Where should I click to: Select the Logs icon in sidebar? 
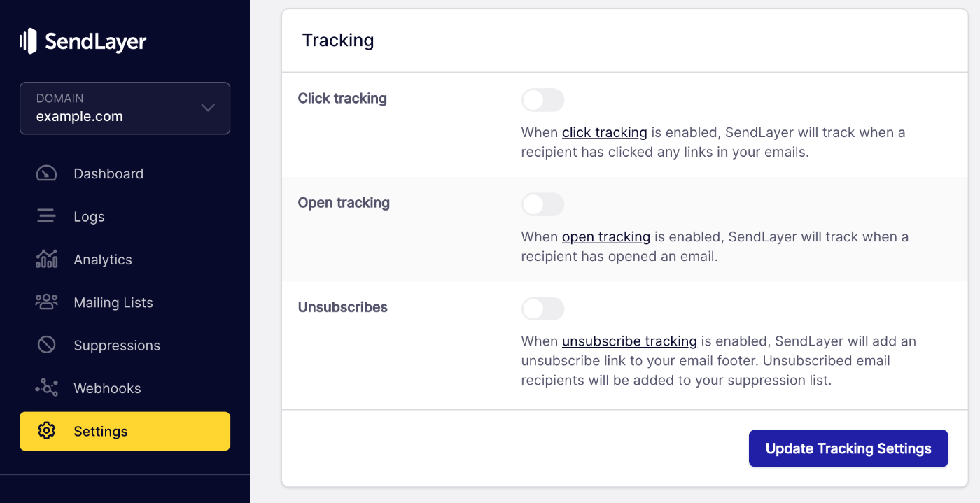[45, 216]
